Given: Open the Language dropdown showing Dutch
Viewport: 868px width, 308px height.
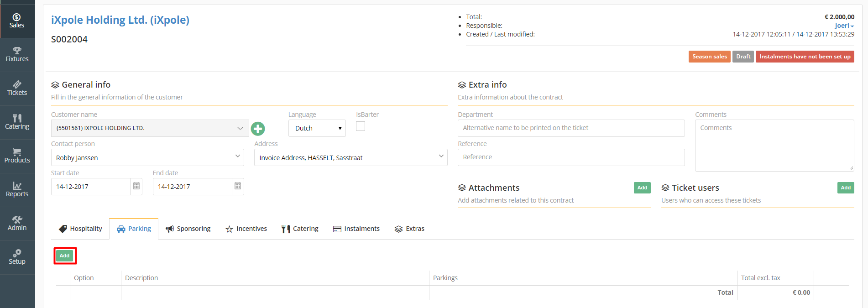Looking at the screenshot, I should 317,128.
